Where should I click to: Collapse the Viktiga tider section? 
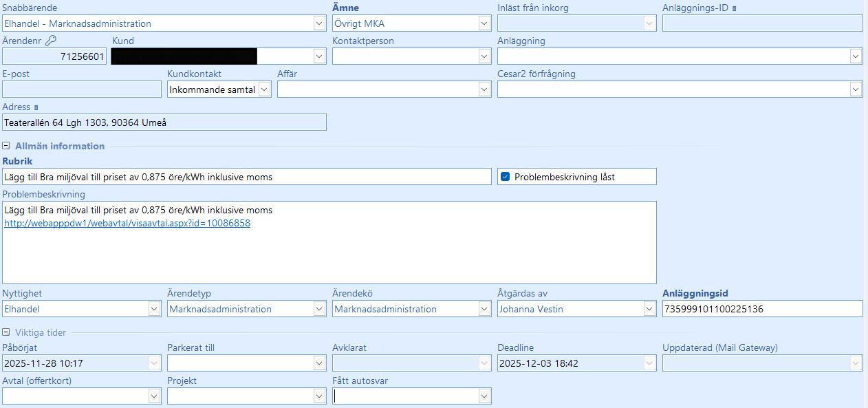[x=6, y=333]
